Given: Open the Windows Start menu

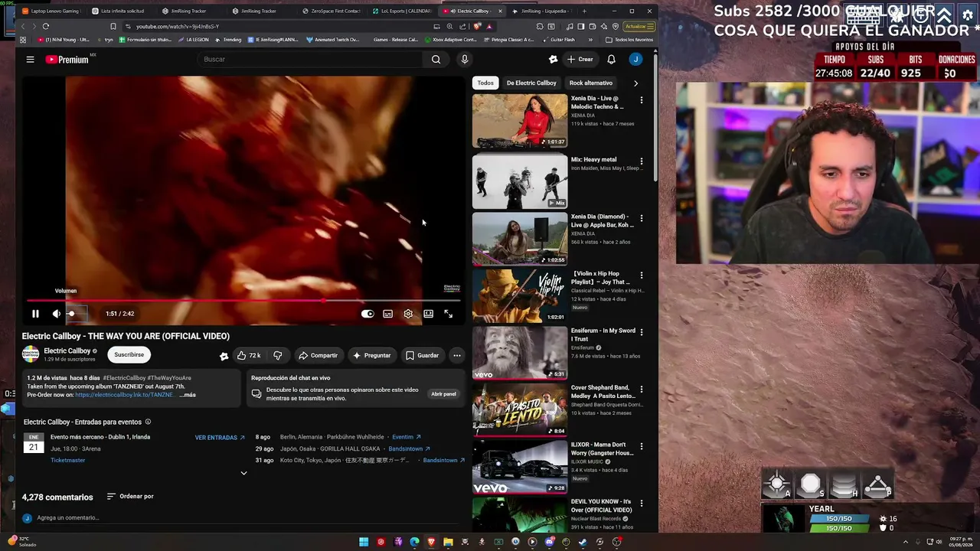Looking at the screenshot, I should coord(364,542).
